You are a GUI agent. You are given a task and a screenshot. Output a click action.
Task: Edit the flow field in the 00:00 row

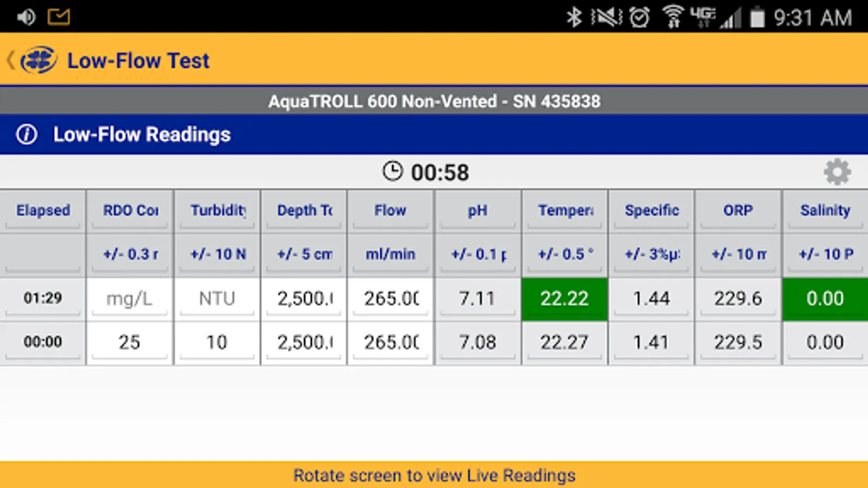coord(391,343)
